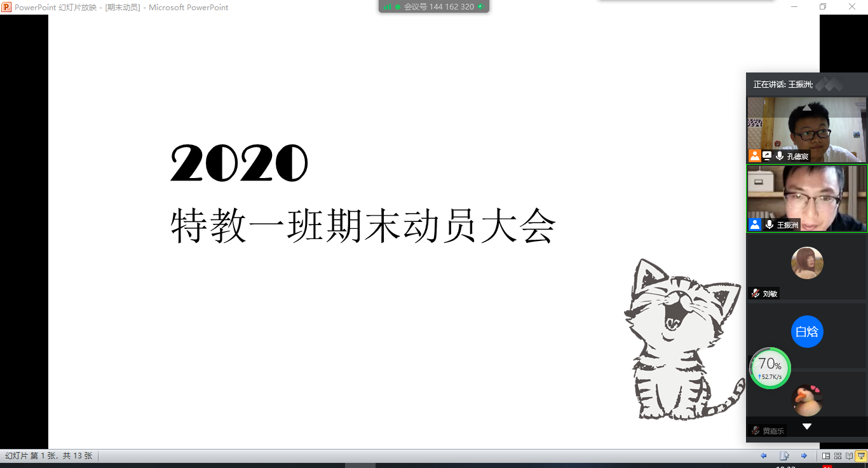The width and height of the screenshot is (868, 468).
Task: Click the 70% network speed indicator circle
Action: (x=770, y=368)
